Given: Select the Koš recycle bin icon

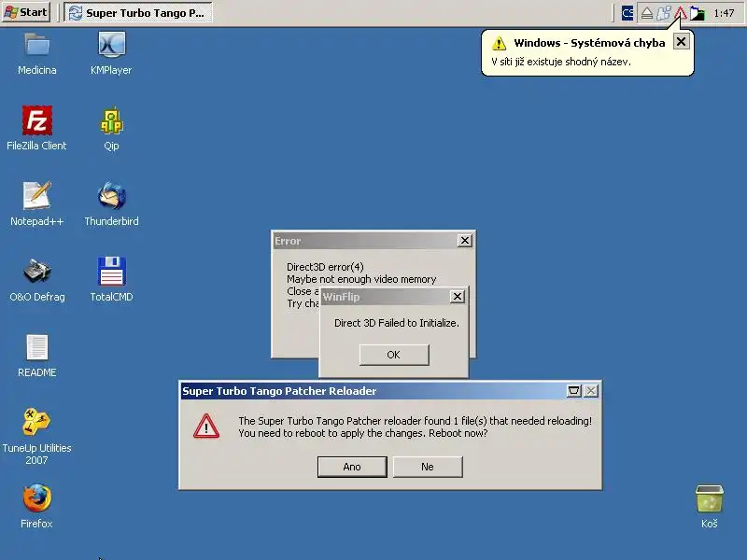Looking at the screenshot, I should (x=710, y=498).
